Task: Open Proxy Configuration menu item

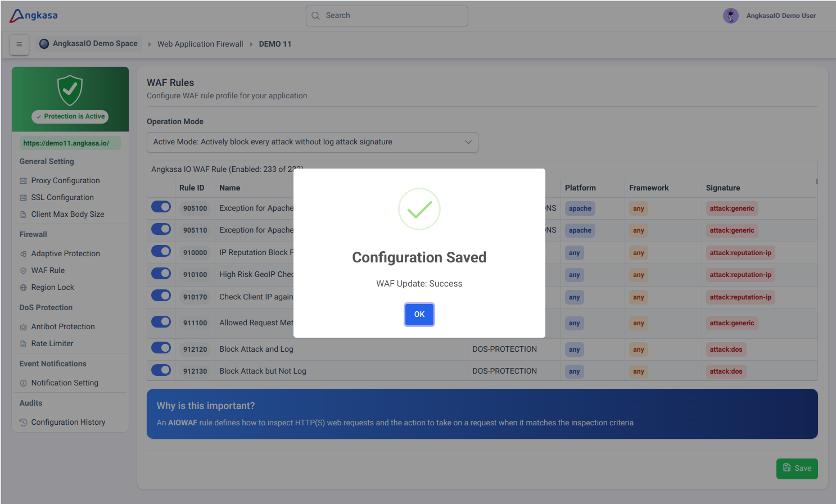Action: tap(65, 181)
